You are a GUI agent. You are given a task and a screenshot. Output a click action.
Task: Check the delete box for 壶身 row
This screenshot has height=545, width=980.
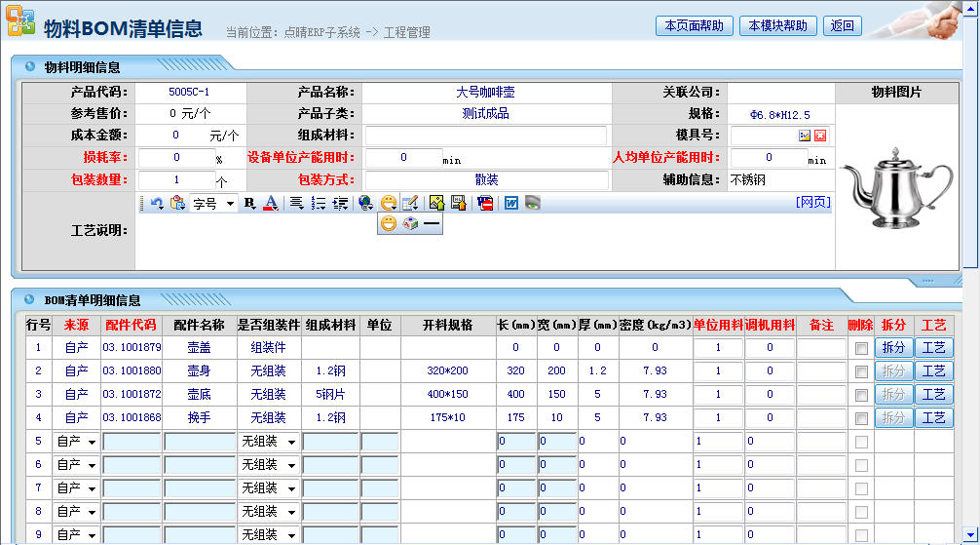(860, 371)
